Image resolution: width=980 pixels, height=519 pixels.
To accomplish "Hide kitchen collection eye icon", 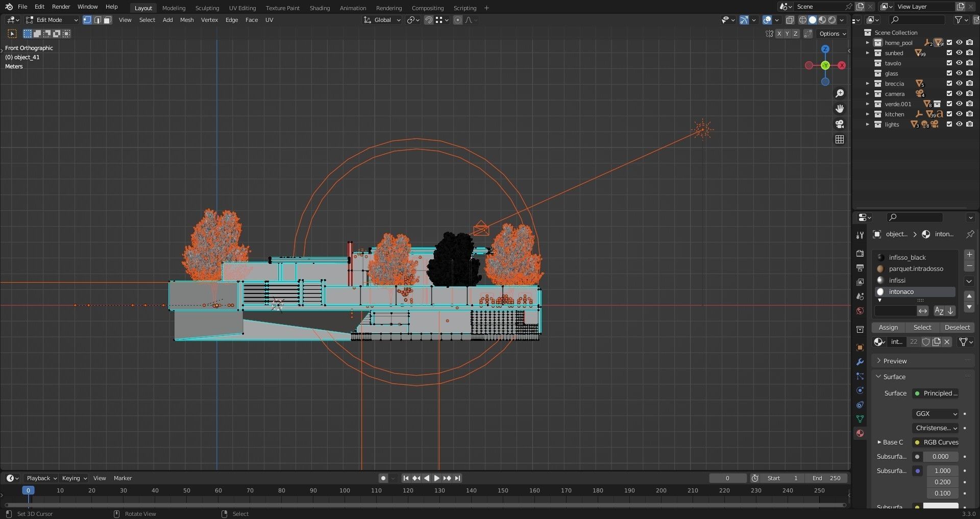I will (x=959, y=114).
